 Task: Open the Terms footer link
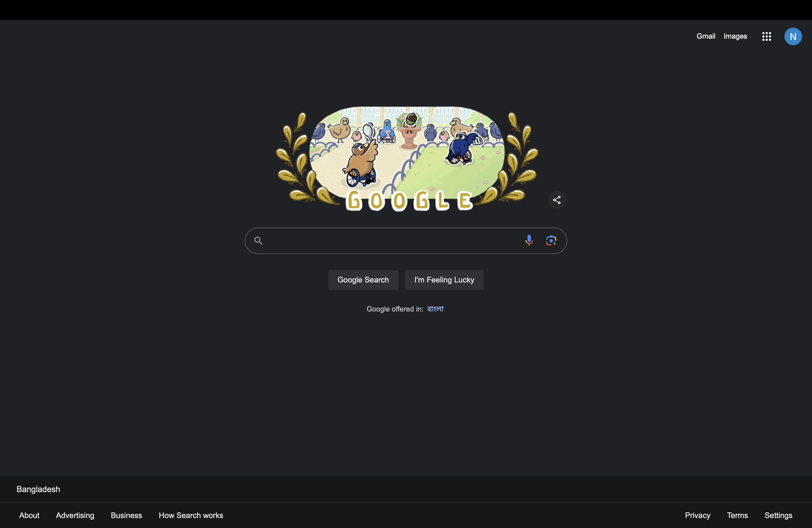[737, 515]
